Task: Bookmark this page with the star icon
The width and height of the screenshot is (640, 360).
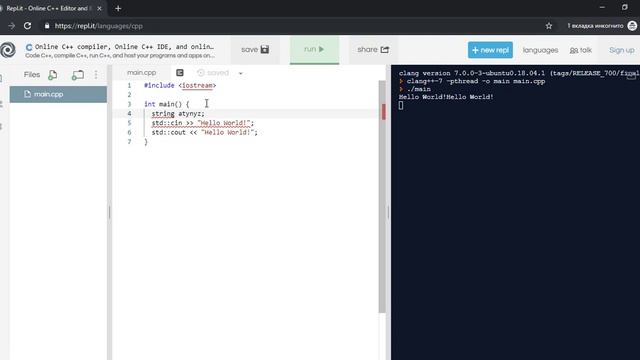Action: tap(549, 26)
